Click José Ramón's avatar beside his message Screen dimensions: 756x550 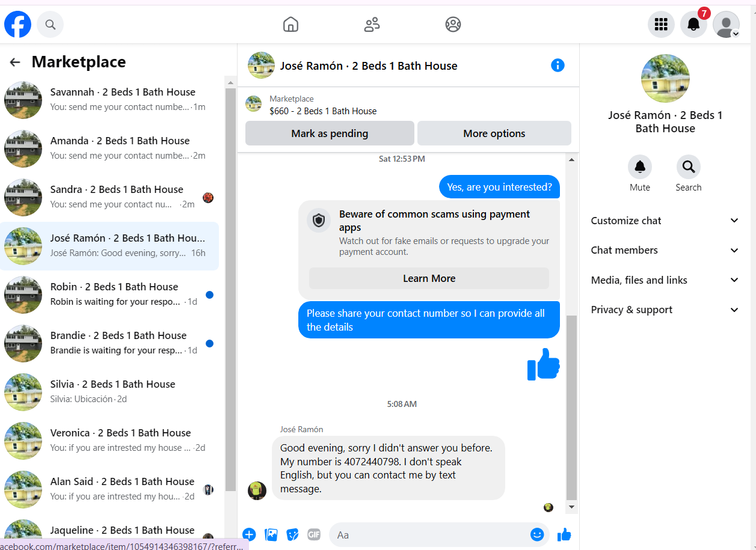pos(257,490)
